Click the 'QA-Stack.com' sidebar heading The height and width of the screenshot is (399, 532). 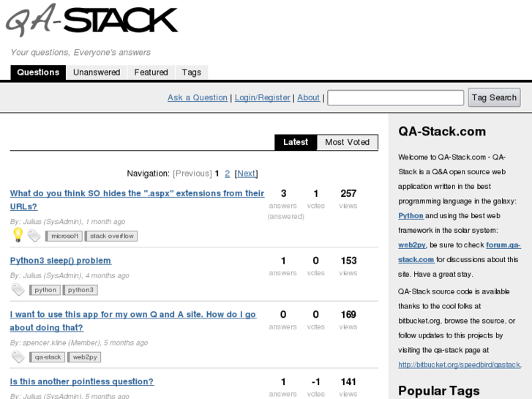pos(442,132)
